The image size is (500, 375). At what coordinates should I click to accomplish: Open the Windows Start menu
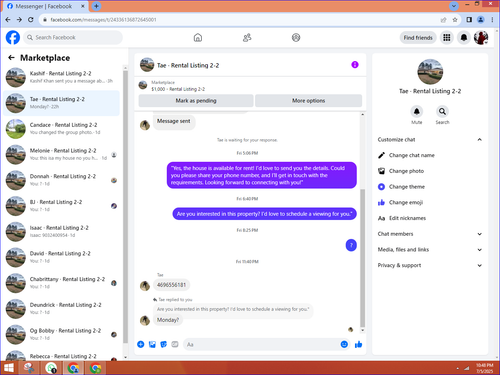click(x=8, y=368)
